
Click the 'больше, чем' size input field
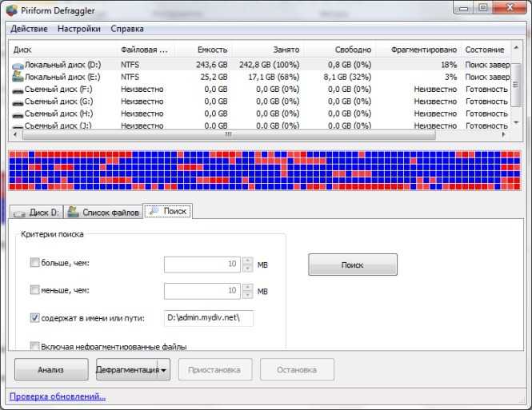pyautogui.click(x=202, y=265)
